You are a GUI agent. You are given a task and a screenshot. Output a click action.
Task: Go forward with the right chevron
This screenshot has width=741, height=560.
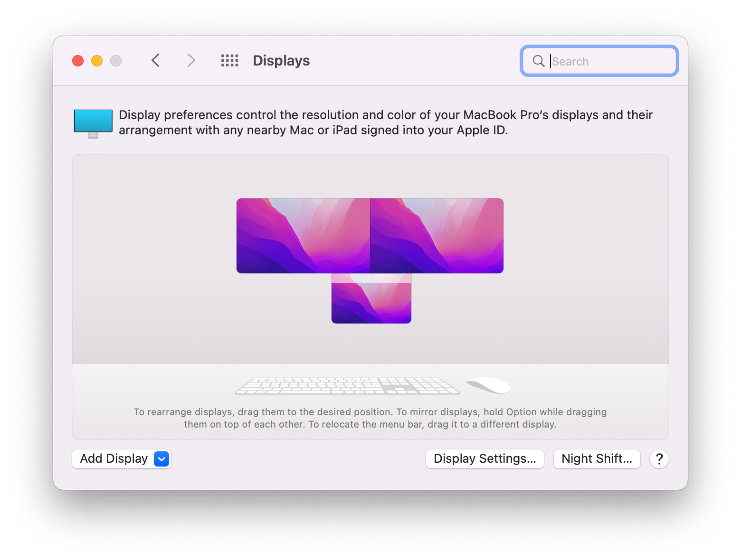point(191,60)
